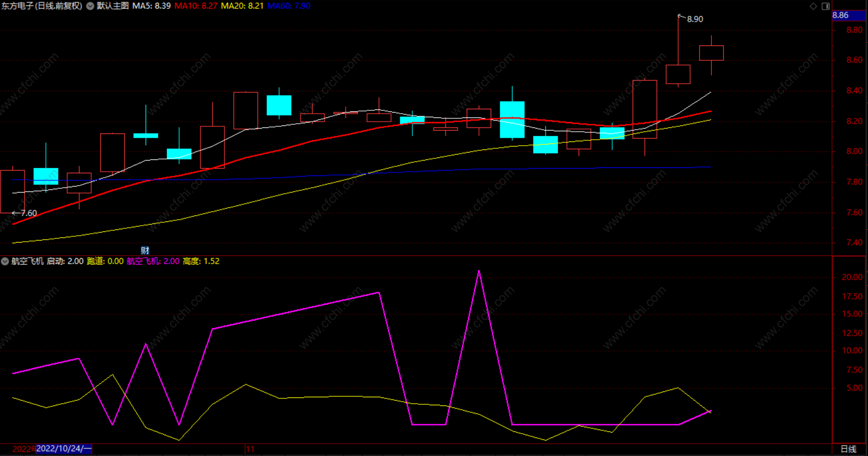Viewport: 868px width, 456px height.
Task: Click the 11 month marker on time axis
Action: pyautogui.click(x=250, y=449)
